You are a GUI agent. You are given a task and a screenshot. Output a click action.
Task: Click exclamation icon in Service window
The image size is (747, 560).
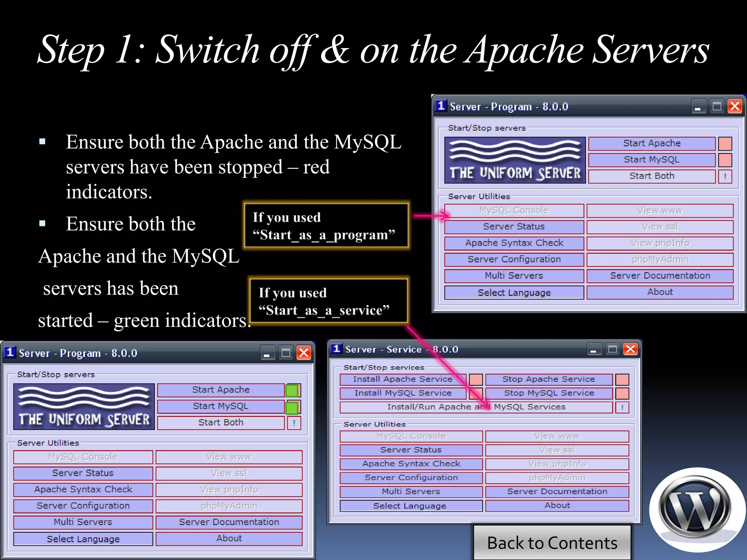point(622,407)
